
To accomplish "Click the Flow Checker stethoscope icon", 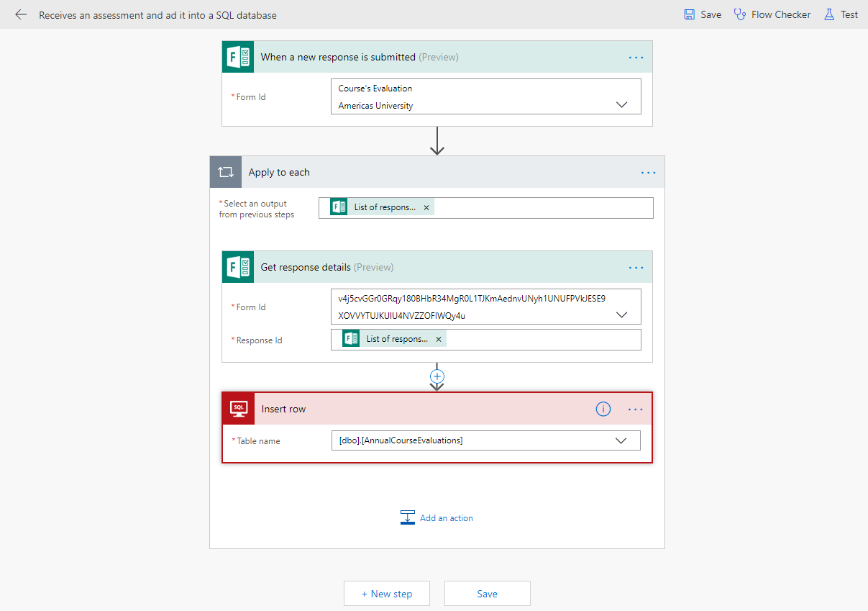I will point(740,14).
